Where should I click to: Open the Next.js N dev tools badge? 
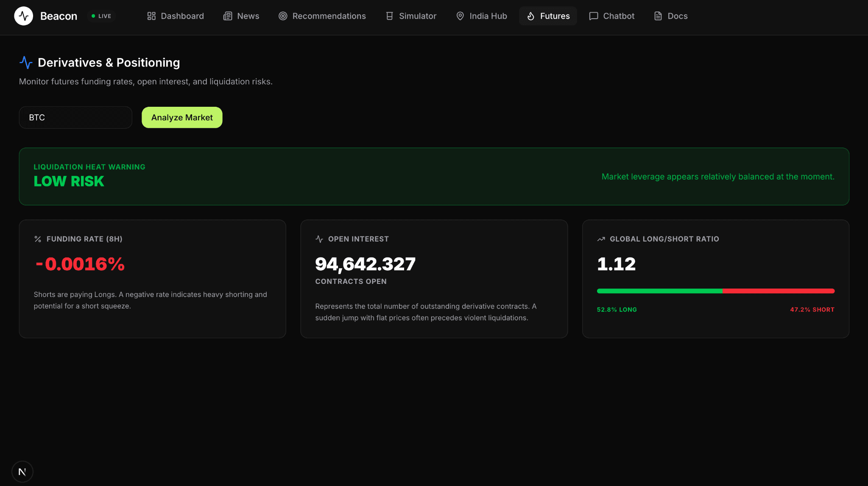[x=22, y=472]
